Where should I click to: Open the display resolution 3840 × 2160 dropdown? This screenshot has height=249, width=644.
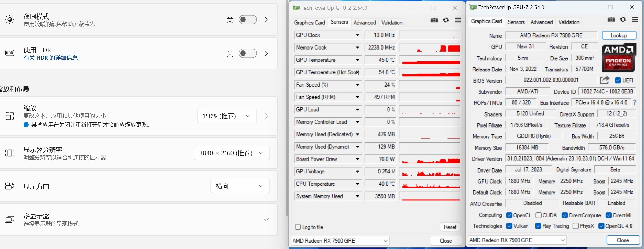pyautogui.click(x=232, y=153)
